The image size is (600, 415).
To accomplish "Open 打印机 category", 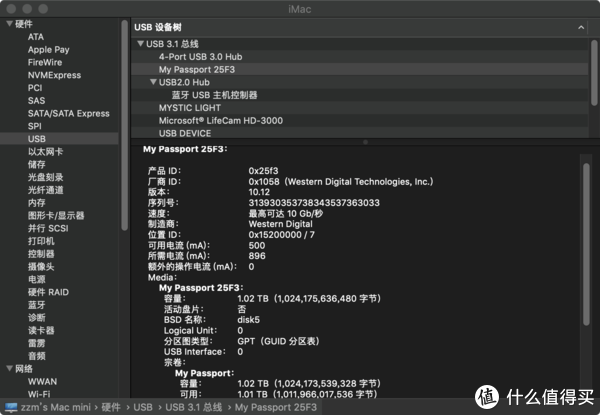I will click(x=41, y=241).
